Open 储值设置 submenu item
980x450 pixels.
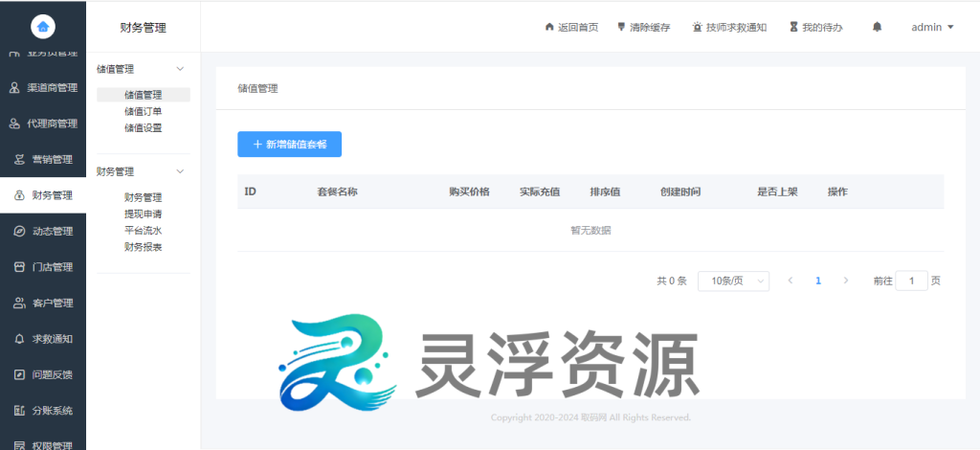pyautogui.click(x=144, y=127)
